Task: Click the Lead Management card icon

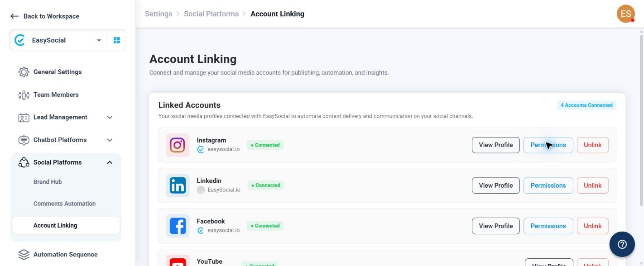Action: pos(24,117)
